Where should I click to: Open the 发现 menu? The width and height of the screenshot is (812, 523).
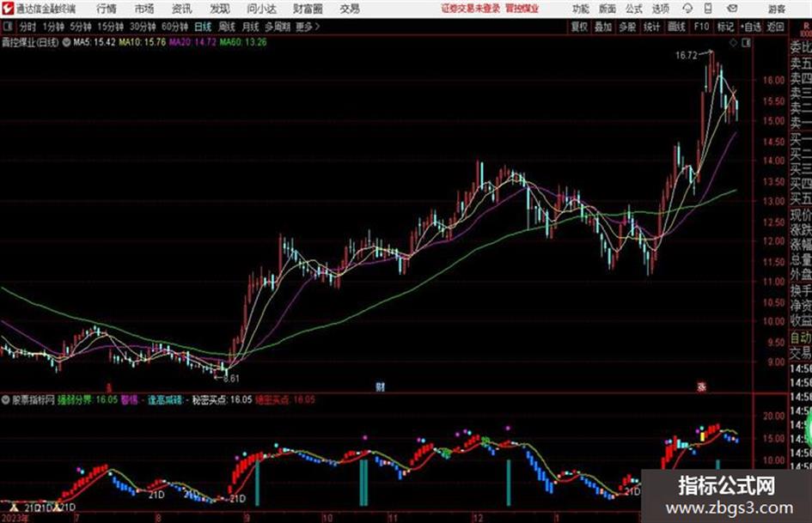click(x=220, y=9)
